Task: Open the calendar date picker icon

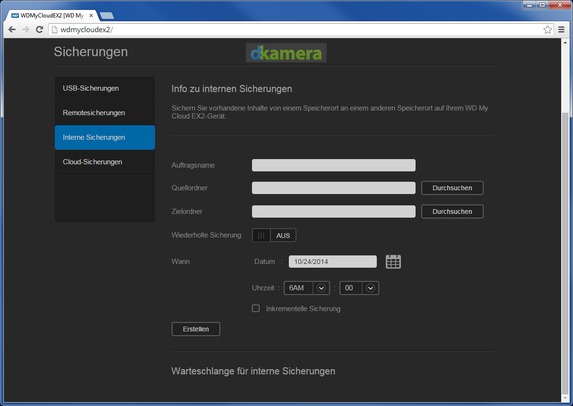Action: (393, 262)
